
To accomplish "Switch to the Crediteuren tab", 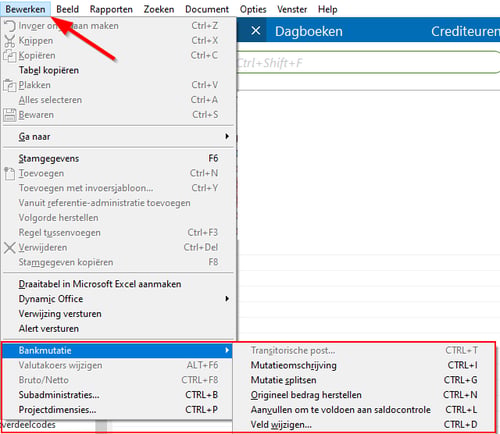I will (465, 31).
